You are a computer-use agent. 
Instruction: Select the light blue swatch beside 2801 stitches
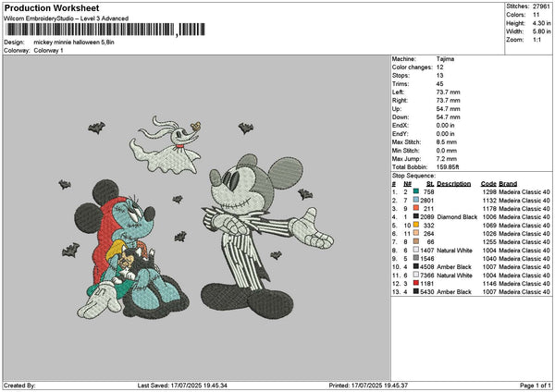[416, 201]
